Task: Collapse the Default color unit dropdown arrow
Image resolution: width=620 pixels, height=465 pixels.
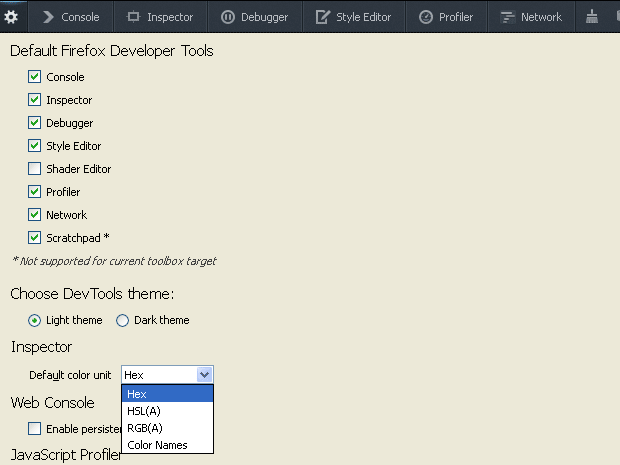Action: (x=204, y=374)
